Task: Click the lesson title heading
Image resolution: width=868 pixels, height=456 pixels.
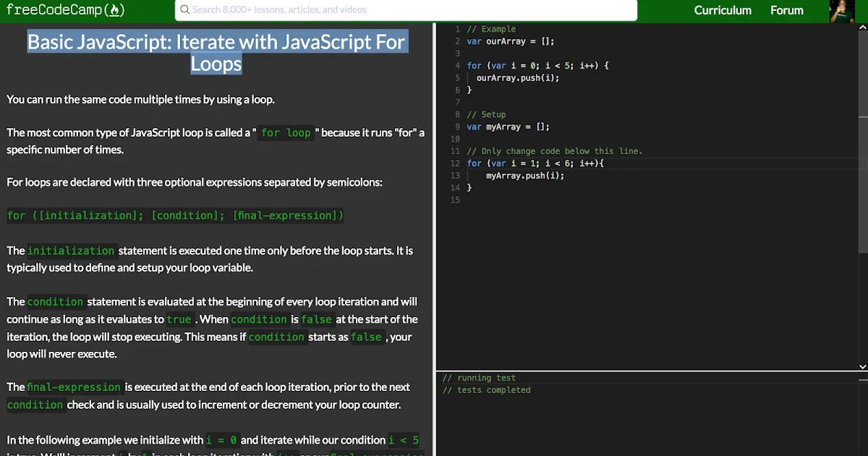Action: pyautogui.click(x=216, y=52)
